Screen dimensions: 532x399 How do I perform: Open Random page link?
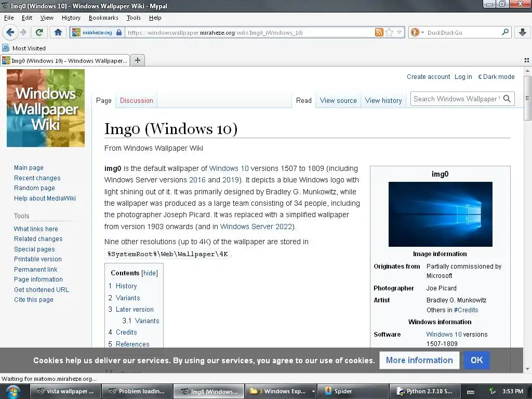point(34,188)
